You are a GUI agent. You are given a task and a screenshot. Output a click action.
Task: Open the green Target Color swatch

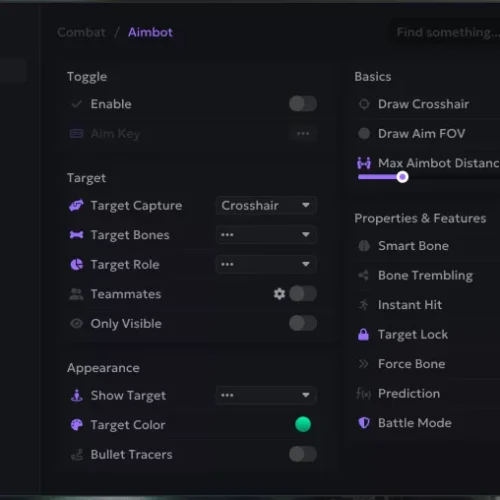coord(303,424)
